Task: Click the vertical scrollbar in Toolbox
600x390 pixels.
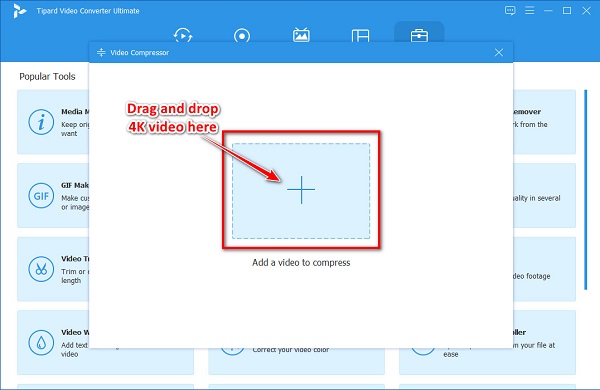Action: pyautogui.click(x=585, y=189)
